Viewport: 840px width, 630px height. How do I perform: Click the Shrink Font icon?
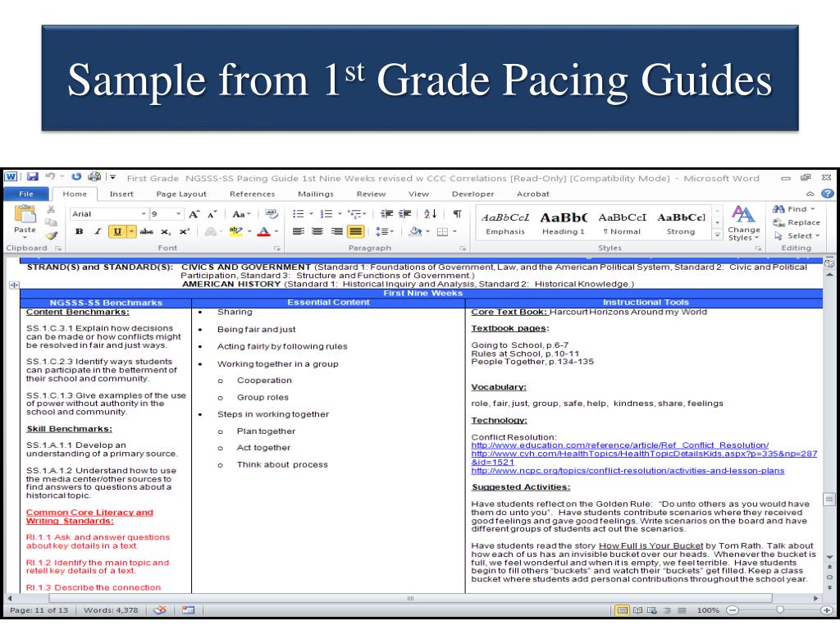212,214
